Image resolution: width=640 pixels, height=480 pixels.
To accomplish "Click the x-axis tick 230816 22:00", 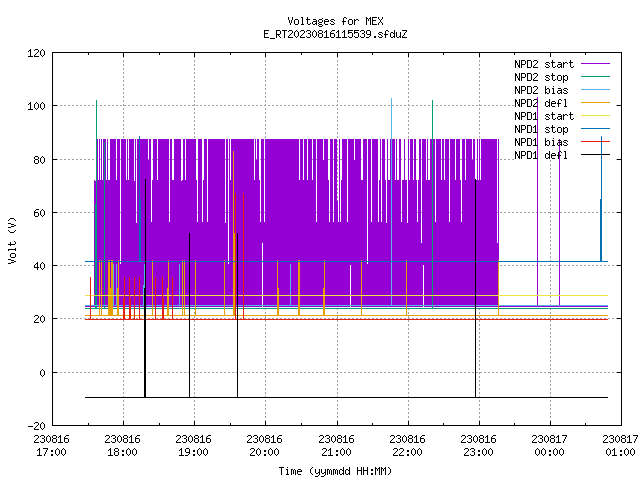I will coord(407,446).
